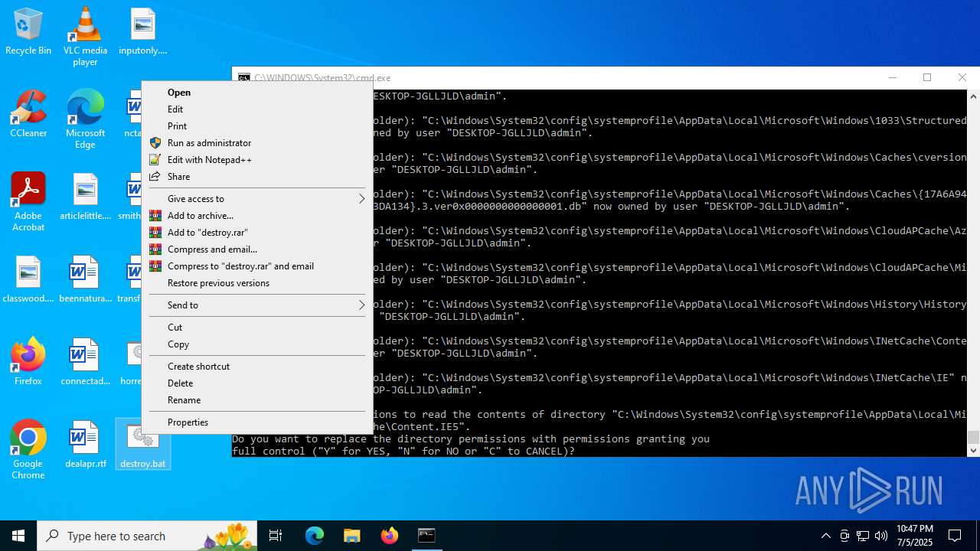Choose Delete from context menu
980x551 pixels.
click(x=257, y=383)
